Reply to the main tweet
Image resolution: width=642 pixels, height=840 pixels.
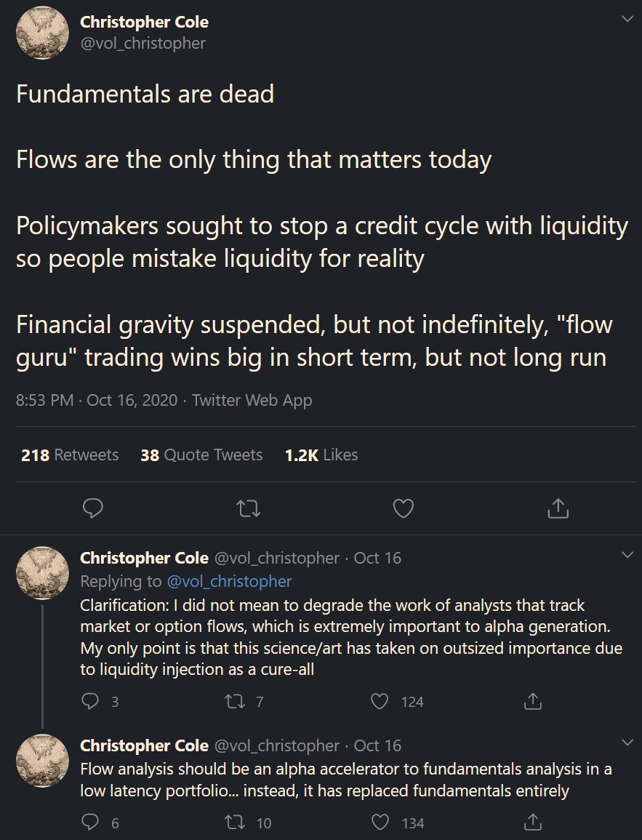pyautogui.click(x=92, y=508)
